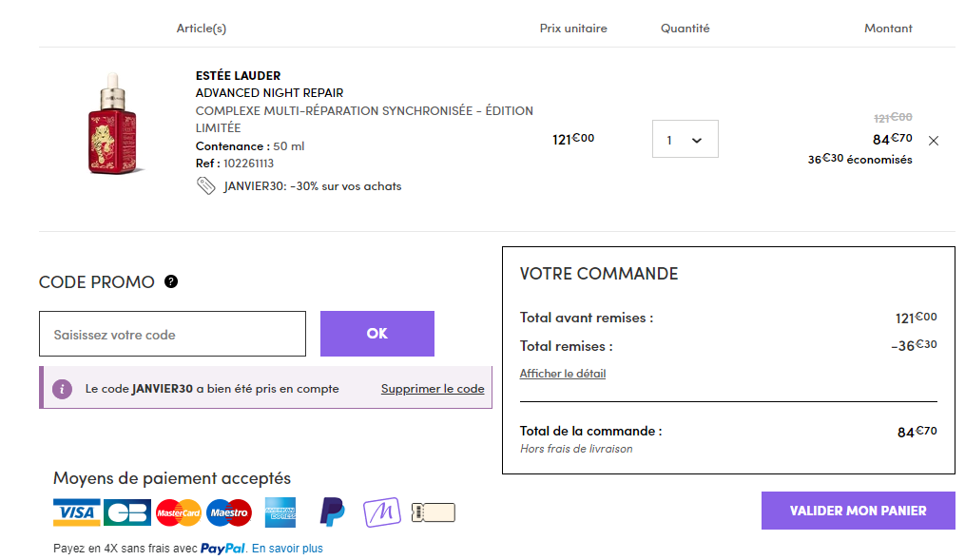Click the American Express icon
The height and width of the screenshot is (560, 965).
[280, 512]
